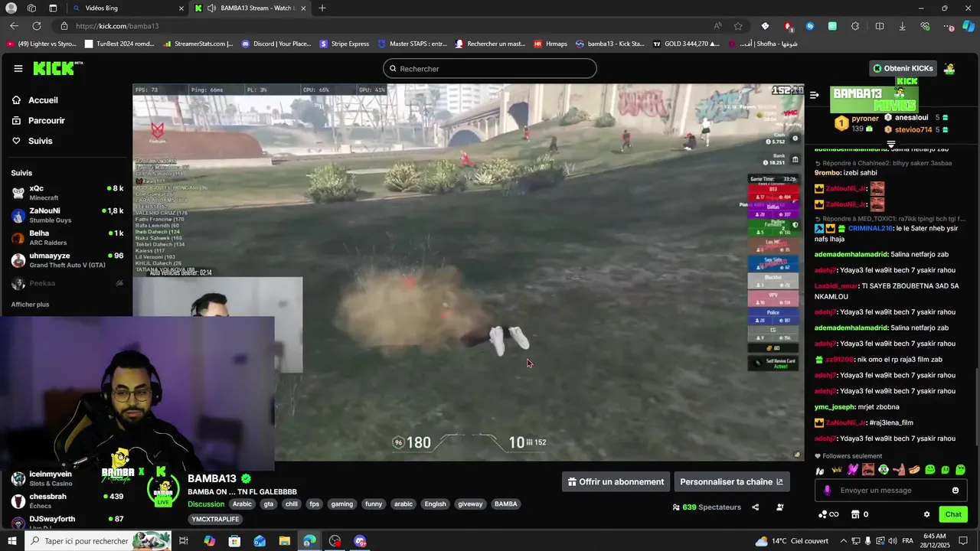Select the Arabic tag

coord(242,504)
